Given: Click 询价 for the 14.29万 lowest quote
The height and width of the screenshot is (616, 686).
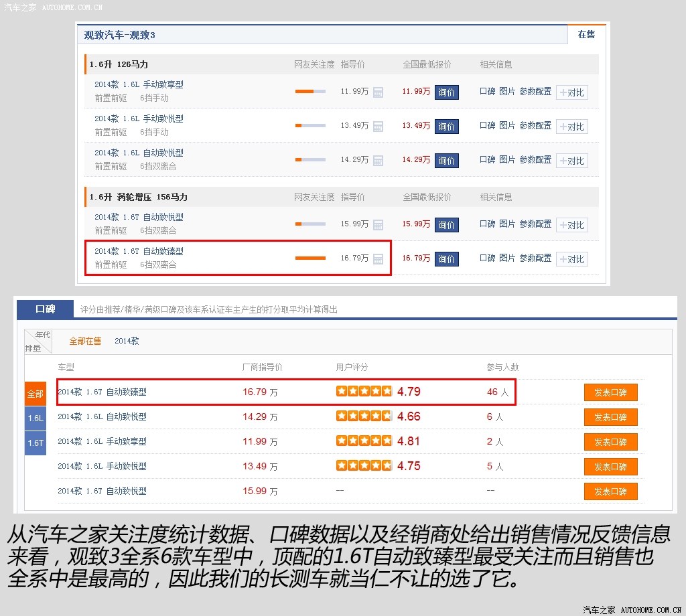Looking at the screenshot, I should click(447, 161).
